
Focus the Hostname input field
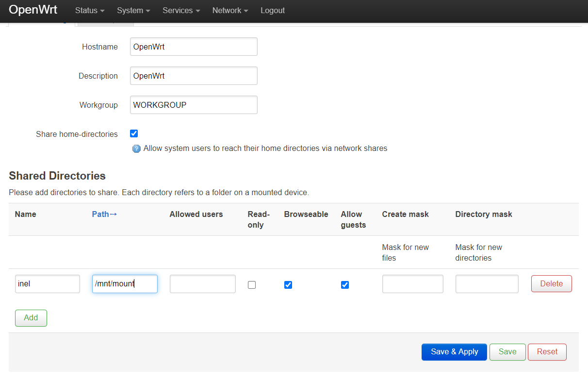[x=194, y=47]
